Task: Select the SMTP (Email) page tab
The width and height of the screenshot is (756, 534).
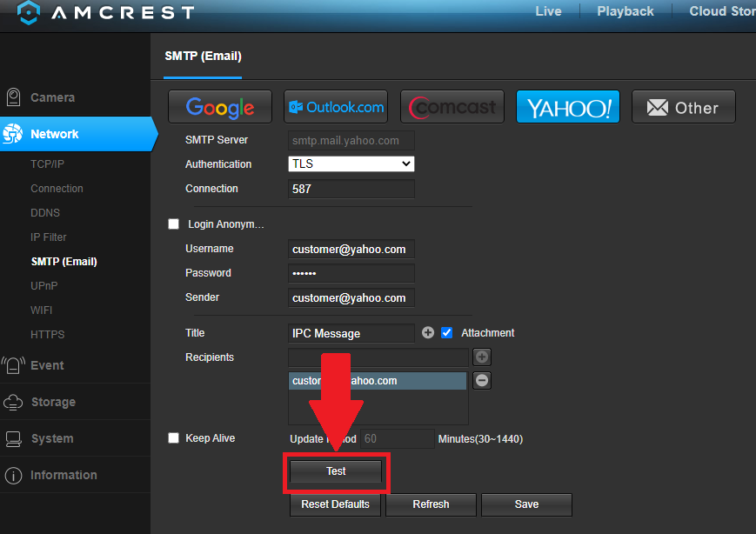Action: pos(203,57)
